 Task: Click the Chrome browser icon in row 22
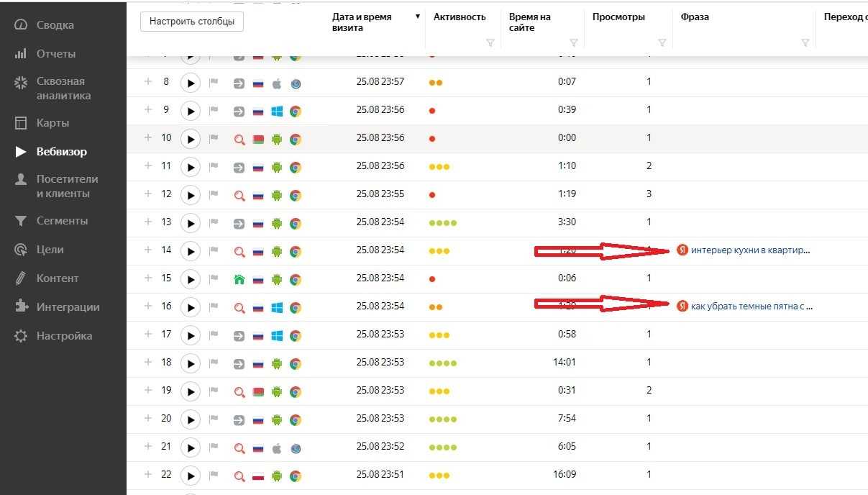295,476
